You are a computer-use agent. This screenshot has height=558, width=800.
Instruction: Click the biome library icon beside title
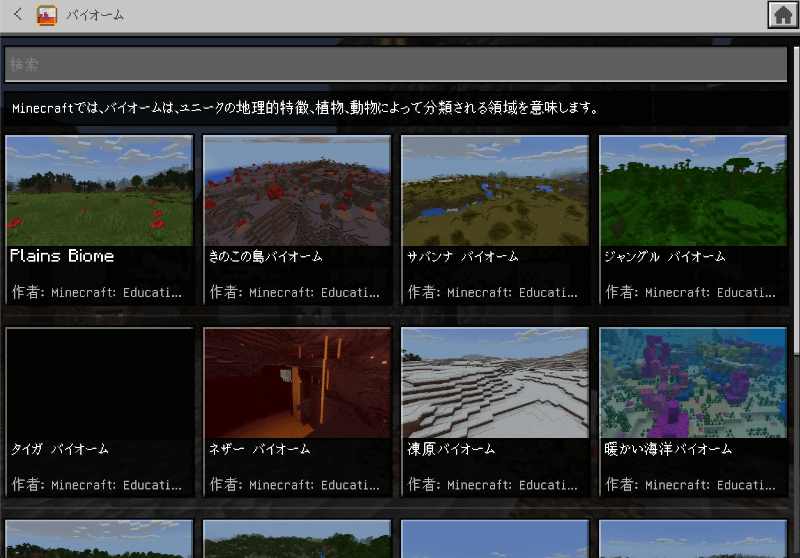click(x=46, y=15)
